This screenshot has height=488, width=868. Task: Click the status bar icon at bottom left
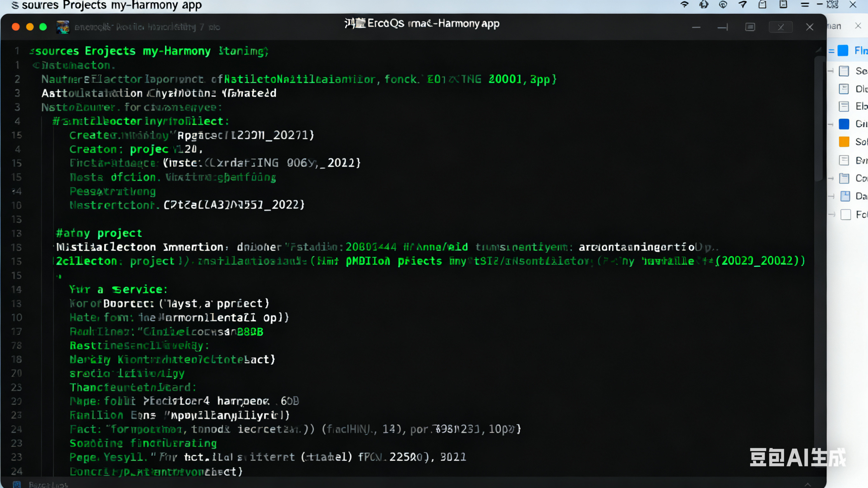[17, 484]
